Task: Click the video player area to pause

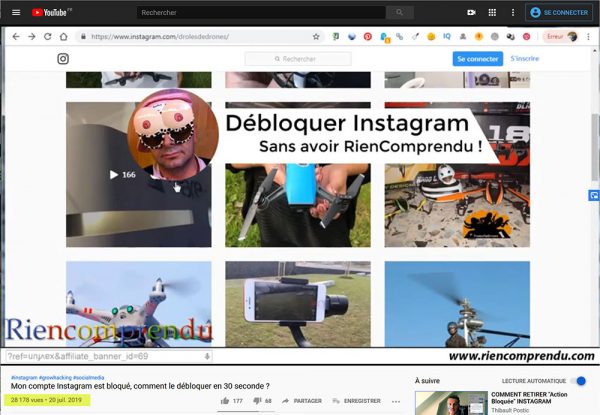Action: pyautogui.click(x=300, y=200)
